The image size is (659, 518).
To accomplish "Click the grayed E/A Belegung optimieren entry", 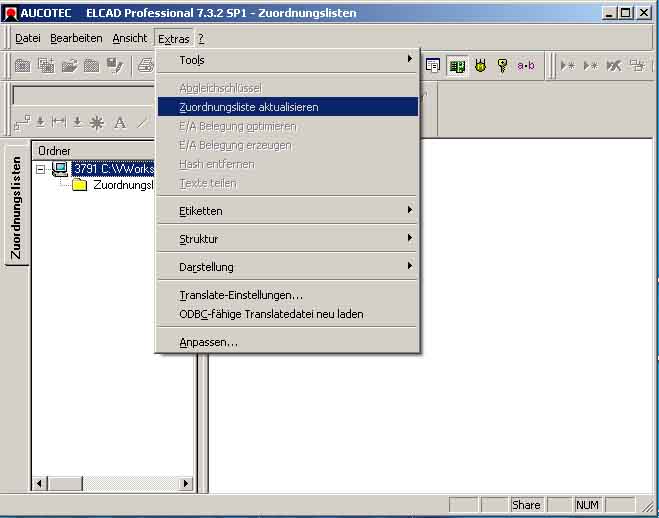I will coord(288,126).
